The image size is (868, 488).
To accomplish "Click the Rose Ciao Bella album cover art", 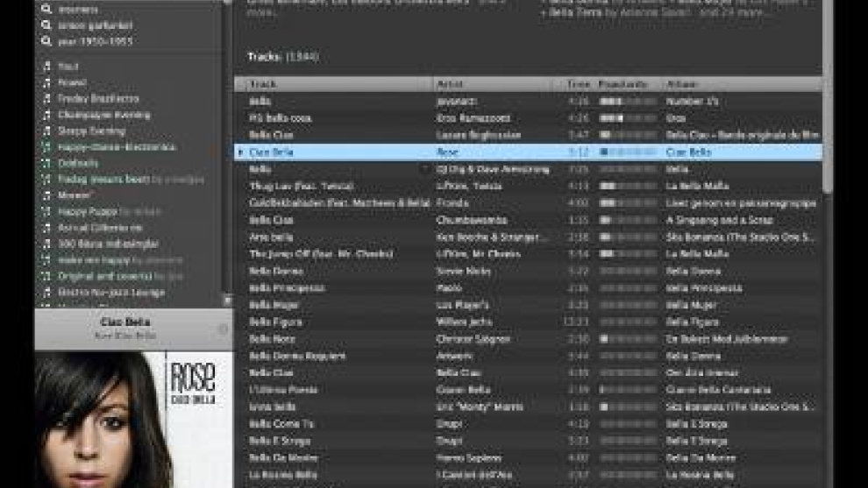I will pyautogui.click(x=133, y=419).
